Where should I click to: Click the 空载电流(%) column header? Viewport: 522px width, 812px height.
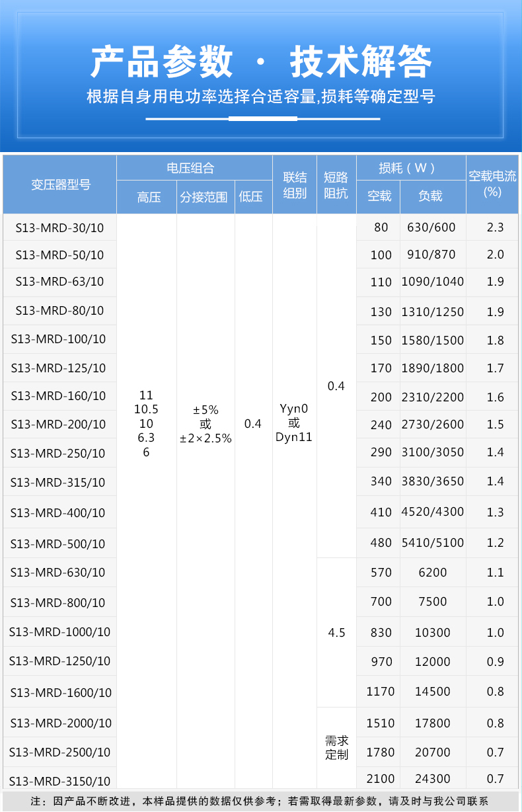492,183
